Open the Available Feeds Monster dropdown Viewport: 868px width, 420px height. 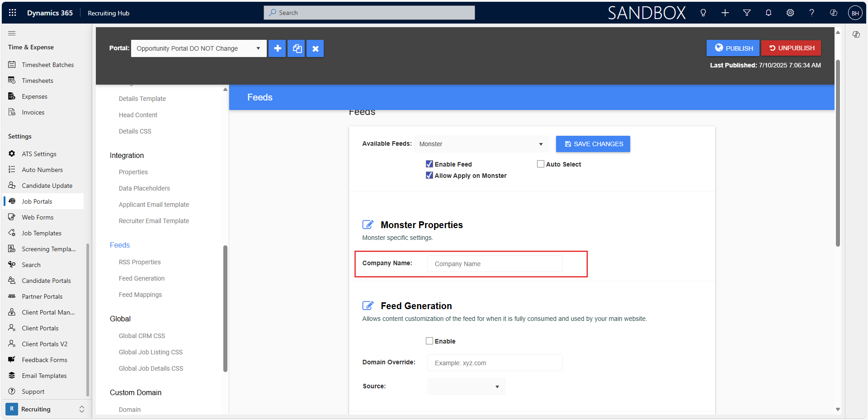click(481, 144)
